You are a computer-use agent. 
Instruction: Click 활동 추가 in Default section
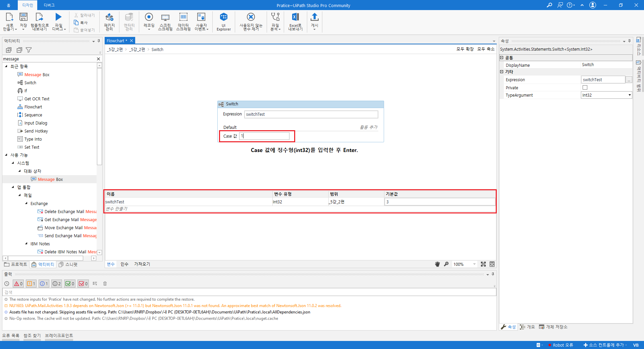click(x=369, y=127)
